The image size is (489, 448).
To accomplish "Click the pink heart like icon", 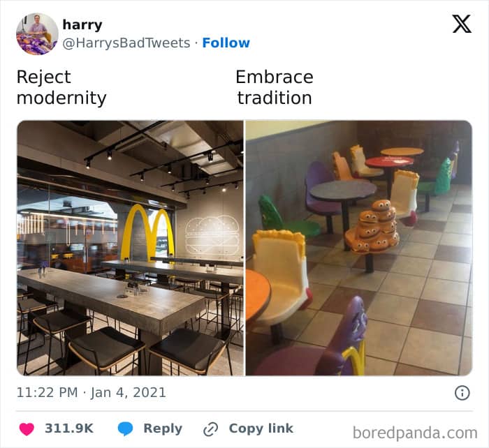I will point(27,429).
